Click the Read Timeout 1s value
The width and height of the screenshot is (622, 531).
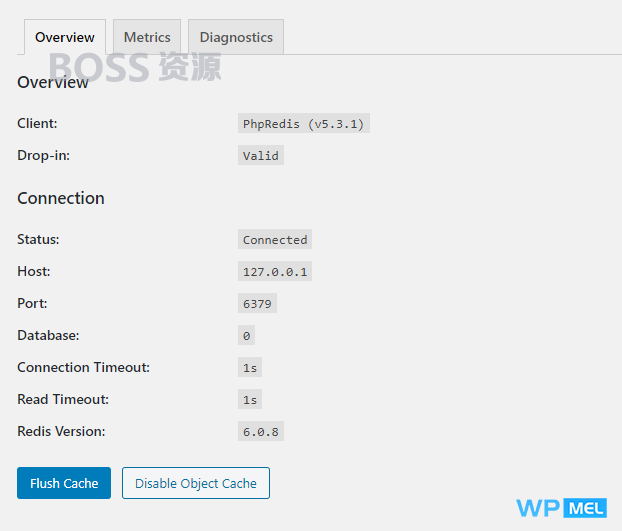(250, 399)
